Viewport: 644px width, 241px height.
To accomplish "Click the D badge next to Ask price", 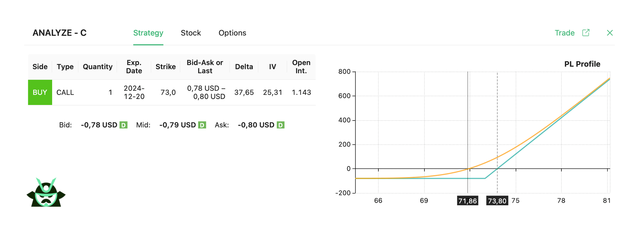I will click(281, 125).
